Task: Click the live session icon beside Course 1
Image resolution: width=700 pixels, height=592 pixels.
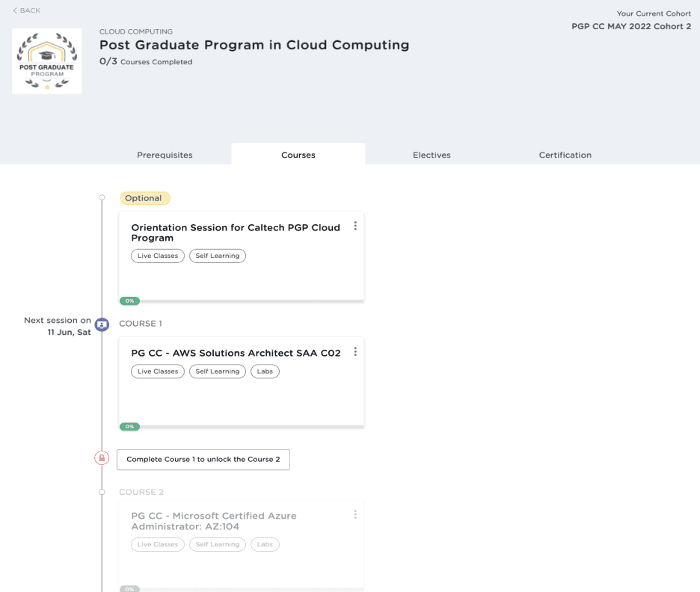Action: pos(102,324)
